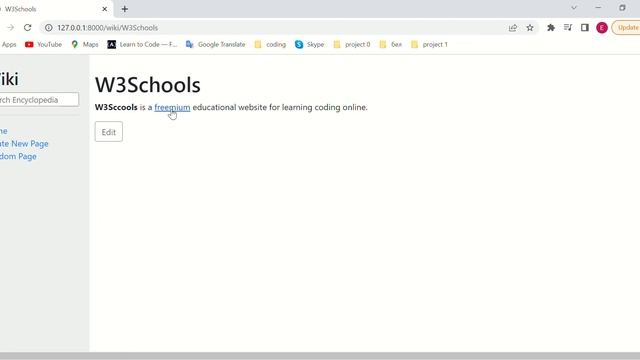Bookmark this page with the star icon

530,28
